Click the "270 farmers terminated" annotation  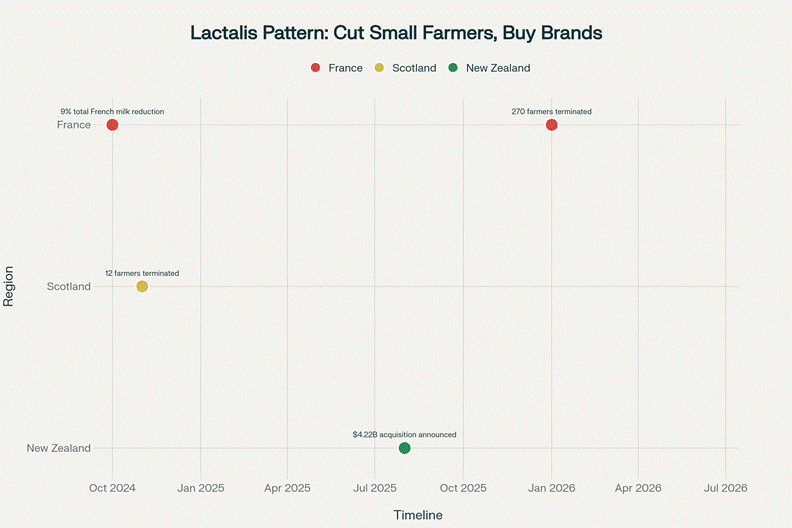click(551, 112)
